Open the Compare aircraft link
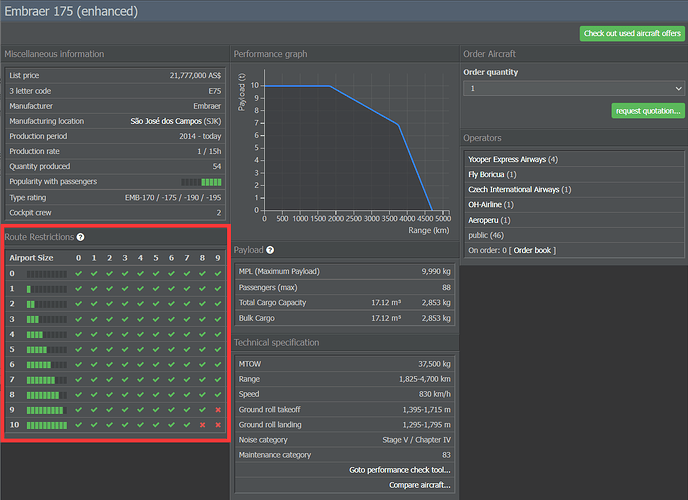This screenshot has width=688, height=500. click(419, 485)
